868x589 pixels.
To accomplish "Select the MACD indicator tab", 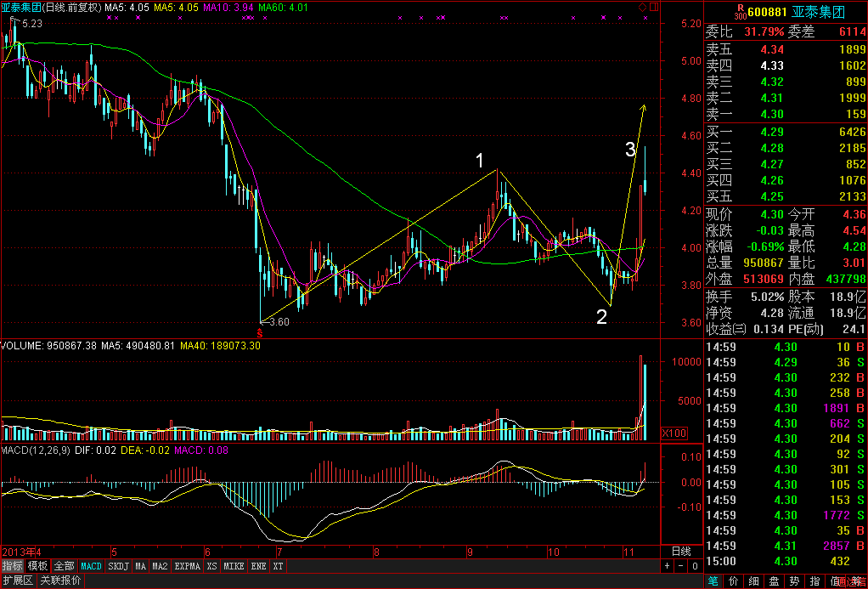I will [92, 566].
